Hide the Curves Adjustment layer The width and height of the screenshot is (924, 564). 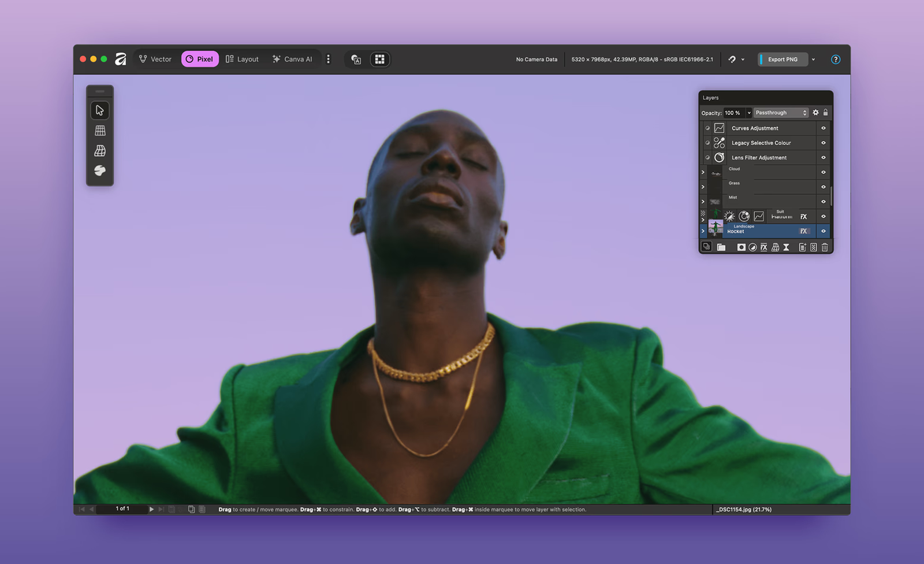824,128
